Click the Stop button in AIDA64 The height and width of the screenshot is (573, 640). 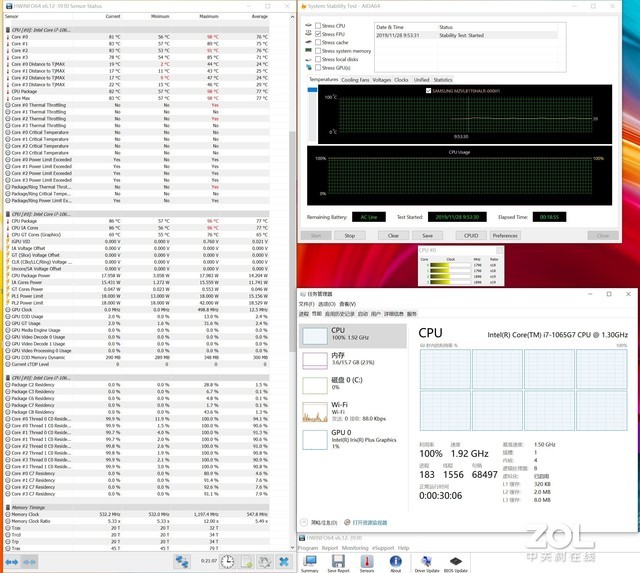tap(350, 236)
